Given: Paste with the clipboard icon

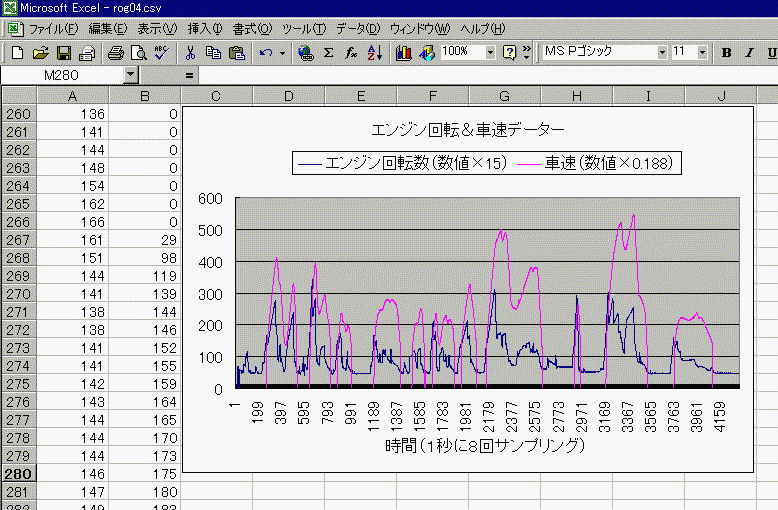Looking at the screenshot, I should tap(237, 52).
